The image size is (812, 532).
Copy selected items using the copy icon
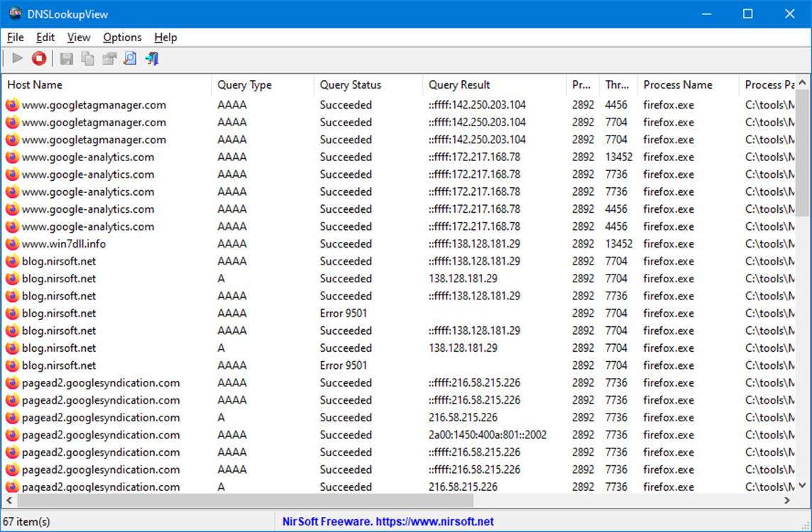click(87, 58)
